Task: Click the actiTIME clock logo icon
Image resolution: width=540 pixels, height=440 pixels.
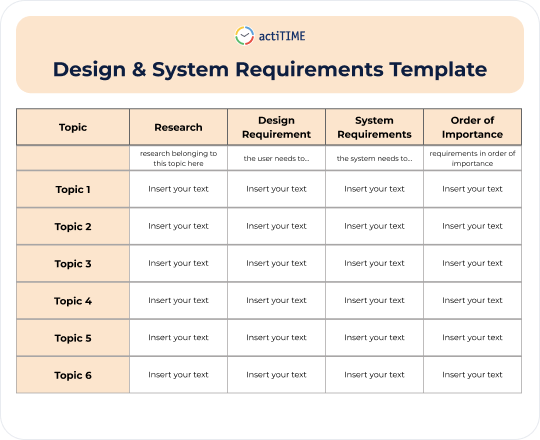Action: 245,36
